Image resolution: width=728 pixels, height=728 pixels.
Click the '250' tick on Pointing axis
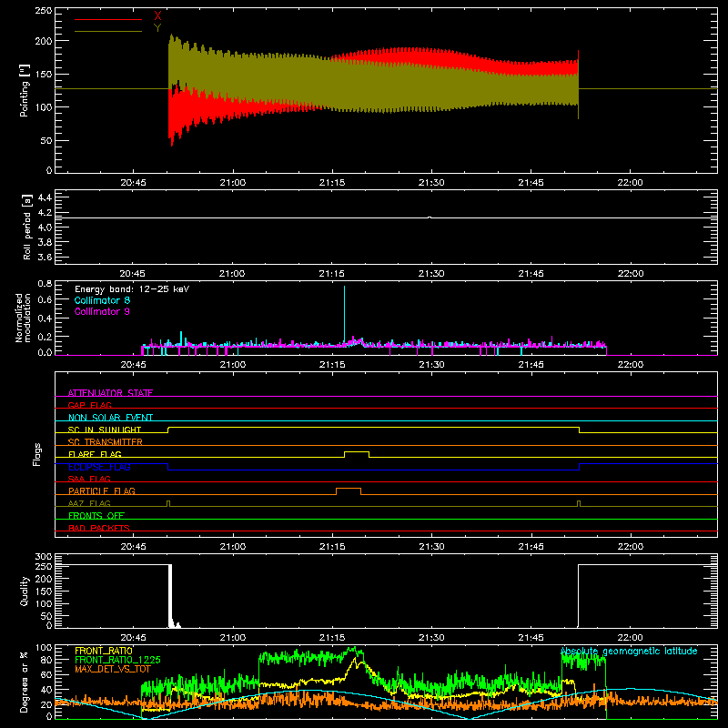click(44, 10)
